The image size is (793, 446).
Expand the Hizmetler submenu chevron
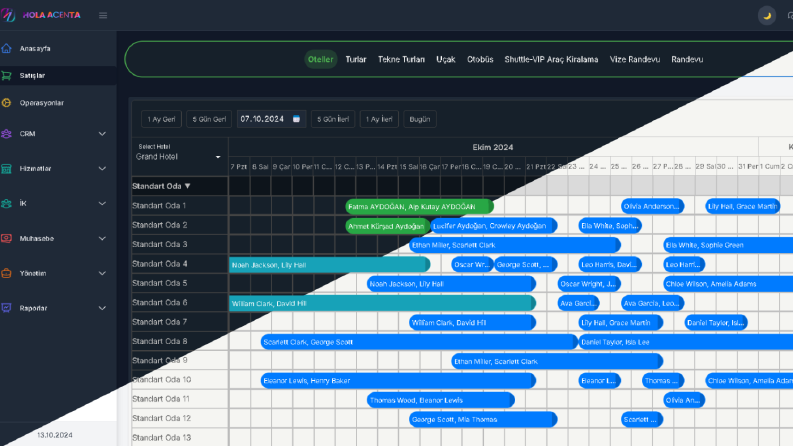coord(102,169)
